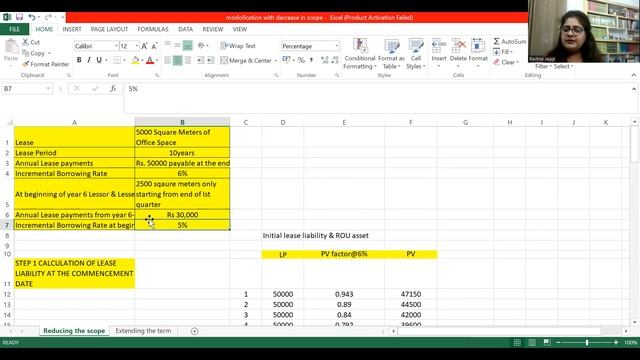This screenshot has width=640, height=360.
Task: Toggle Wrap Text on selected cell
Action: pos(238,46)
